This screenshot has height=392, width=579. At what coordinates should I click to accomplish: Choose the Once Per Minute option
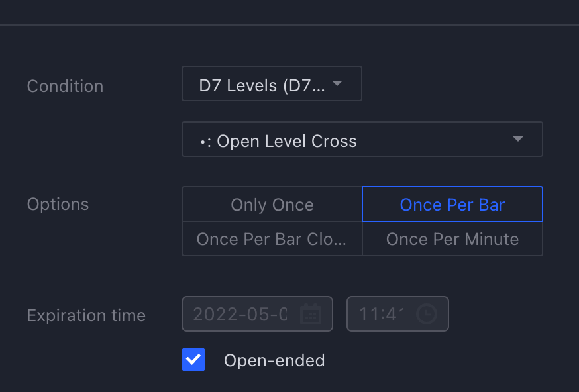452,239
